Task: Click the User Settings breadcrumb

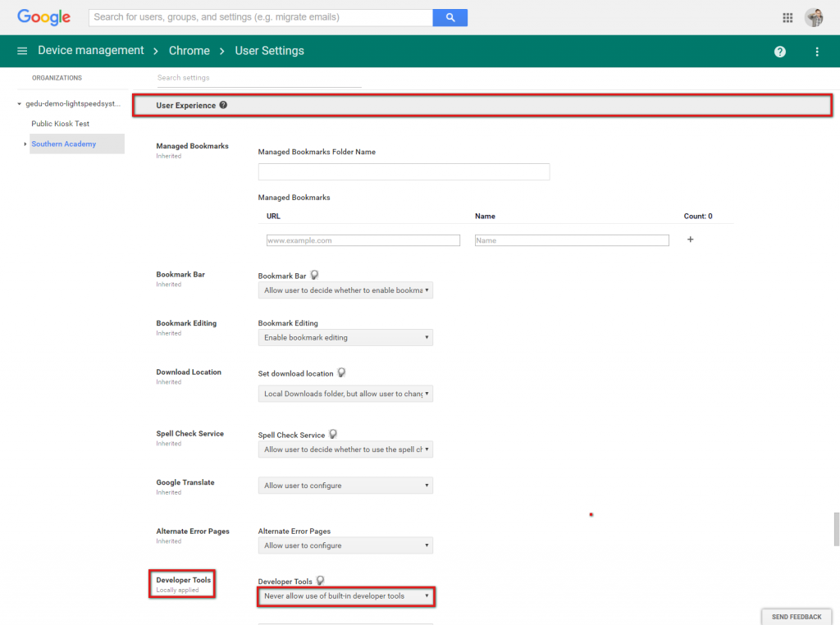Action: point(269,51)
